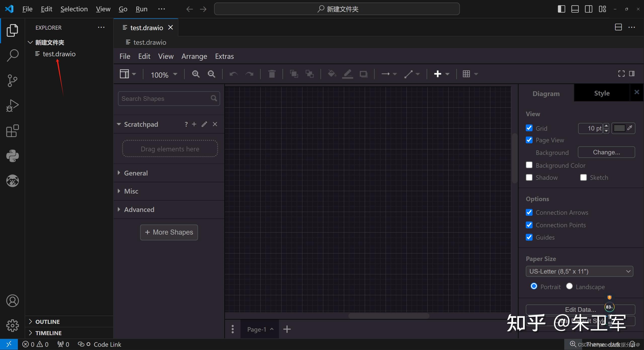This screenshot has width=644, height=350.
Task: Click the Fullscreen icon in the drawio editor
Action: 621,73
